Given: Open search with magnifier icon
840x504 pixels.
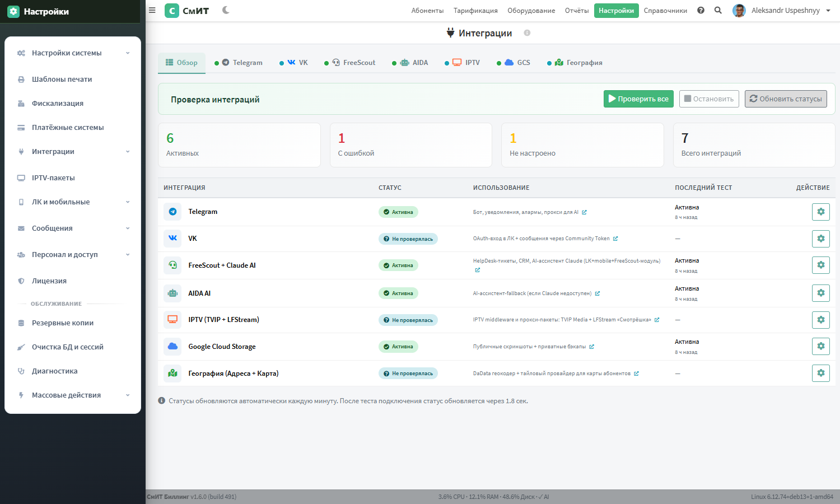Looking at the screenshot, I should 718,10.
